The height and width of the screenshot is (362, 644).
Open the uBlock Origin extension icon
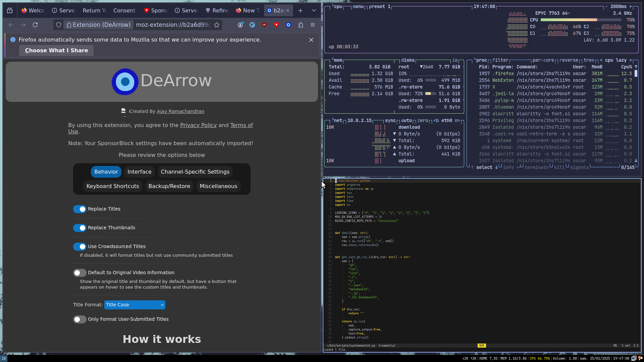(x=264, y=25)
